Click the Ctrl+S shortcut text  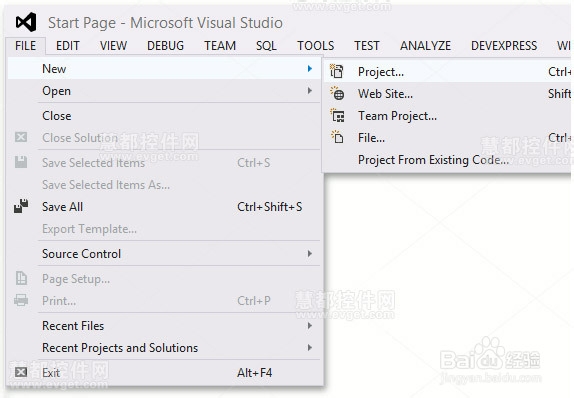[254, 163]
